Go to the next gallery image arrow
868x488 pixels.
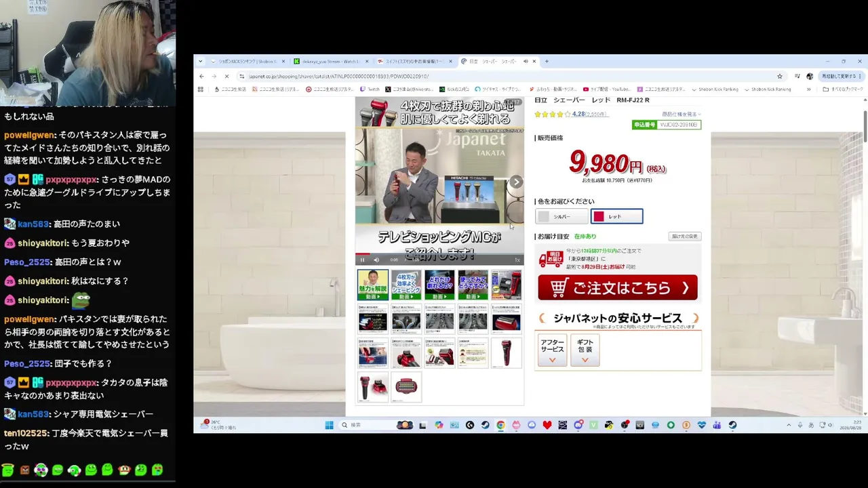pos(516,182)
